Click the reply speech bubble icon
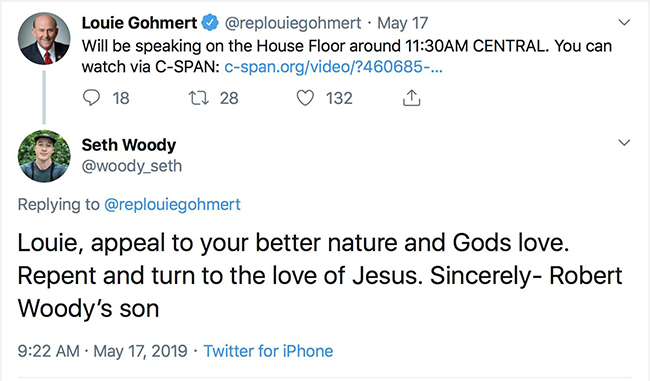The width and height of the screenshot is (650, 381). (x=91, y=98)
